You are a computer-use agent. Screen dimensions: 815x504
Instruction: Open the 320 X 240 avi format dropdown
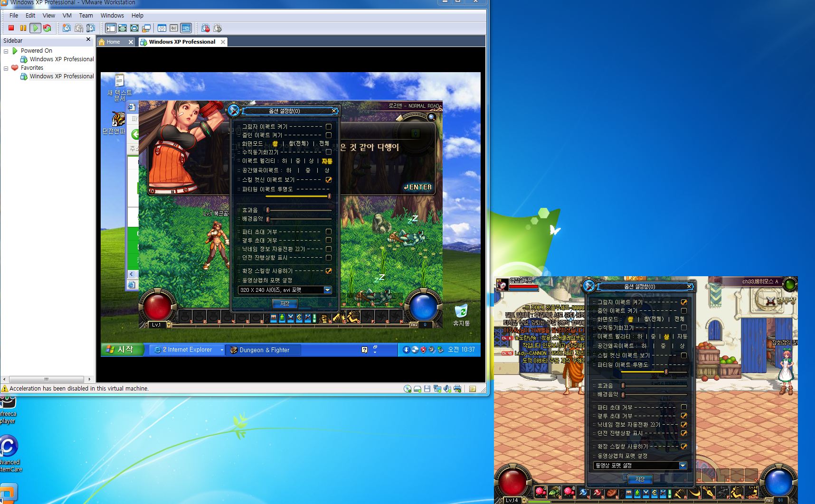[x=284, y=290]
